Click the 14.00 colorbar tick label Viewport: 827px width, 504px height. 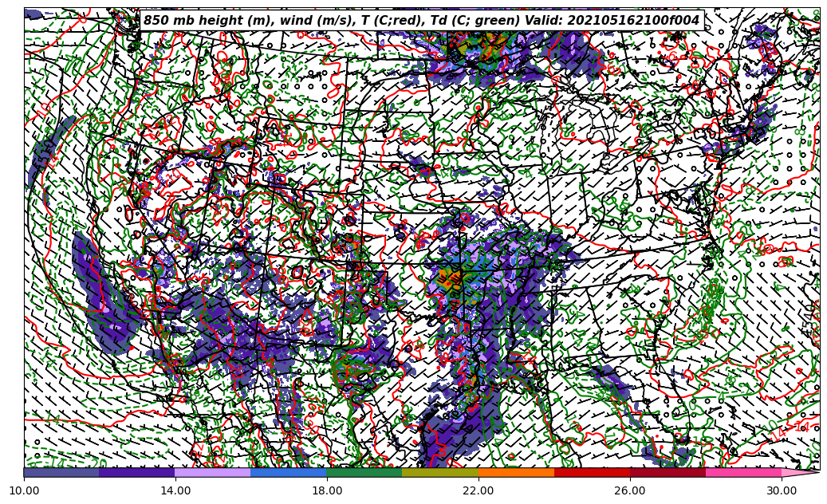pos(175,490)
